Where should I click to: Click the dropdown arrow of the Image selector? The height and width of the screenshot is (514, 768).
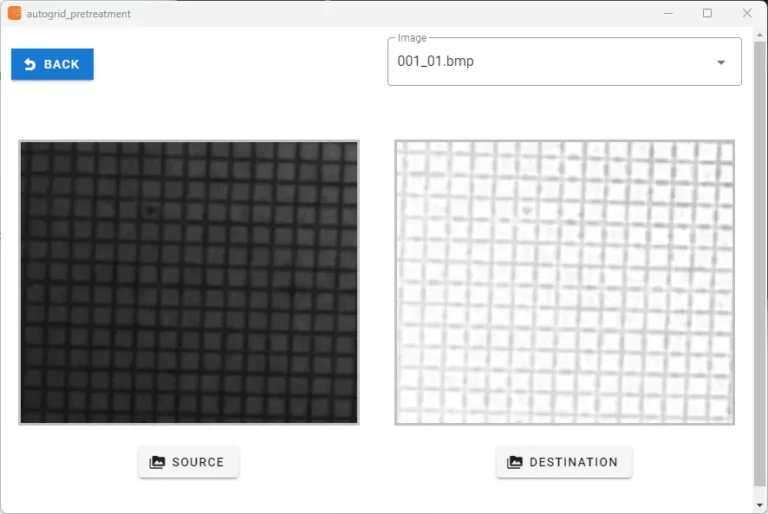pos(721,63)
